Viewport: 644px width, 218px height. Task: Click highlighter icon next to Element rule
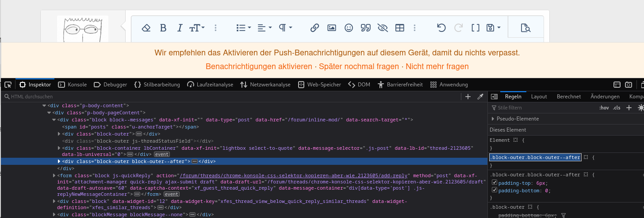pyautogui.click(x=515, y=140)
